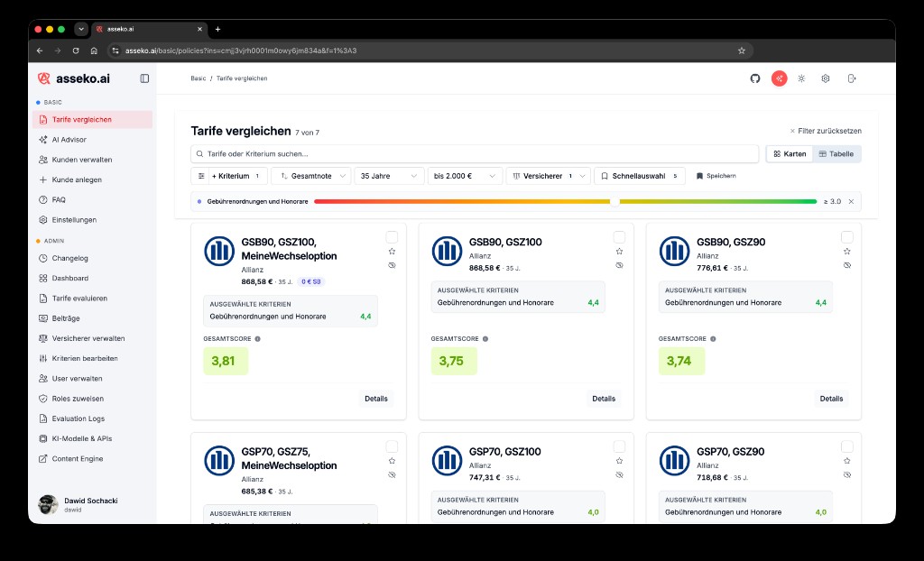This screenshot has height=561, width=924.
Task: Click green end of Gebührenordnungen slider track
Action: click(x=813, y=201)
